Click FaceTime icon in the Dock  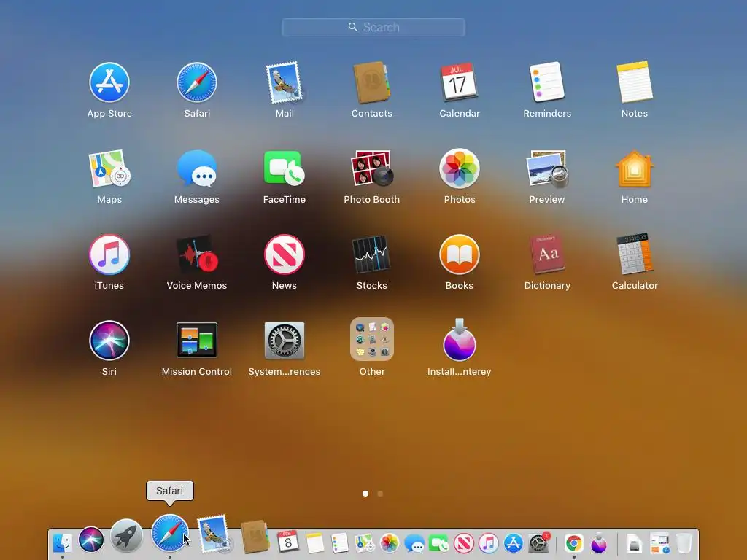pos(438,542)
